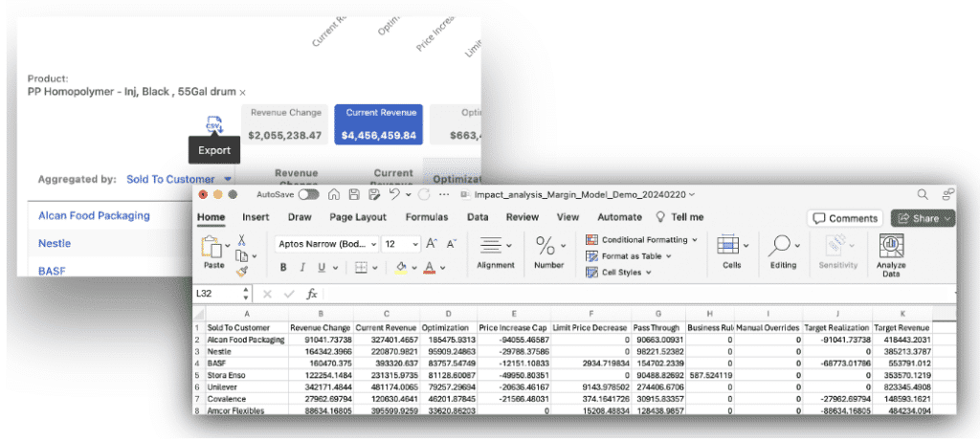Click the CSV export icon
The width and height of the screenshot is (980, 441).
coord(214,125)
